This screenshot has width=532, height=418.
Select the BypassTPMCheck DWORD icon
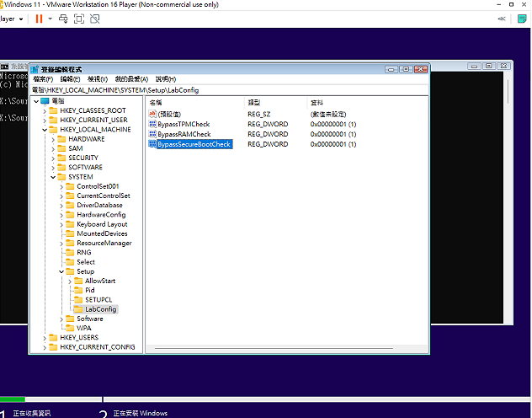(x=152, y=124)
